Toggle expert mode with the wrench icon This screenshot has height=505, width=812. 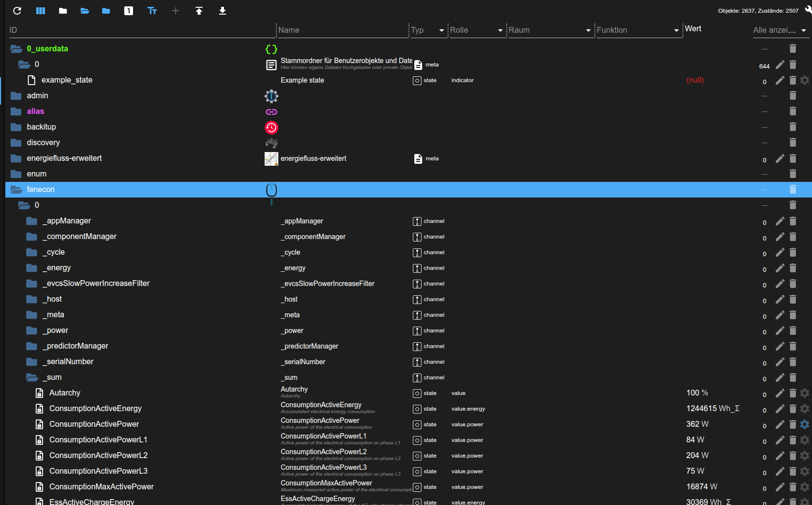(x=808, y=10)
